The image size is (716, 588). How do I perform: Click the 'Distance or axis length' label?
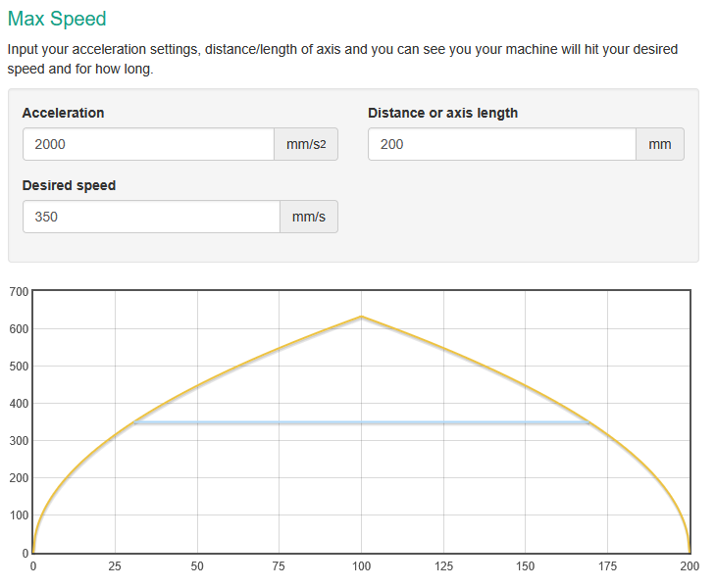coord(442,113)
